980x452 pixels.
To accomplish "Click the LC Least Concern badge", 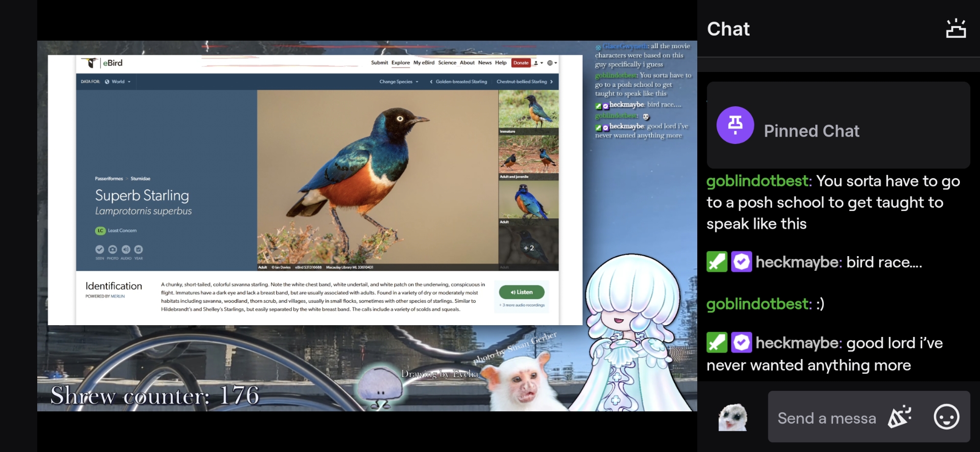I will tap(100, 231).
